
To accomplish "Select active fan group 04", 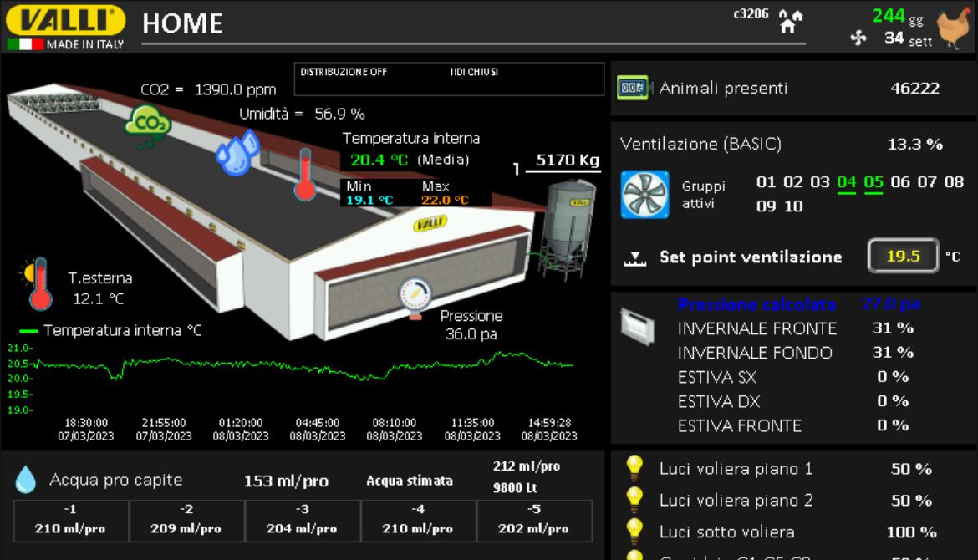I will click(x=847, y=182).
